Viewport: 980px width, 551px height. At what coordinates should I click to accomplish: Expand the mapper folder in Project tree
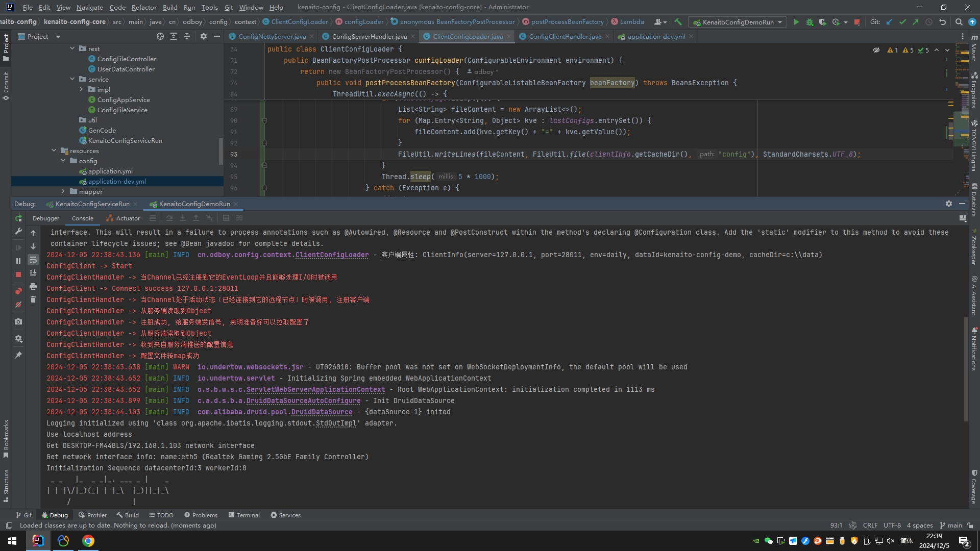pyautogui.click(x=63, y=191)
